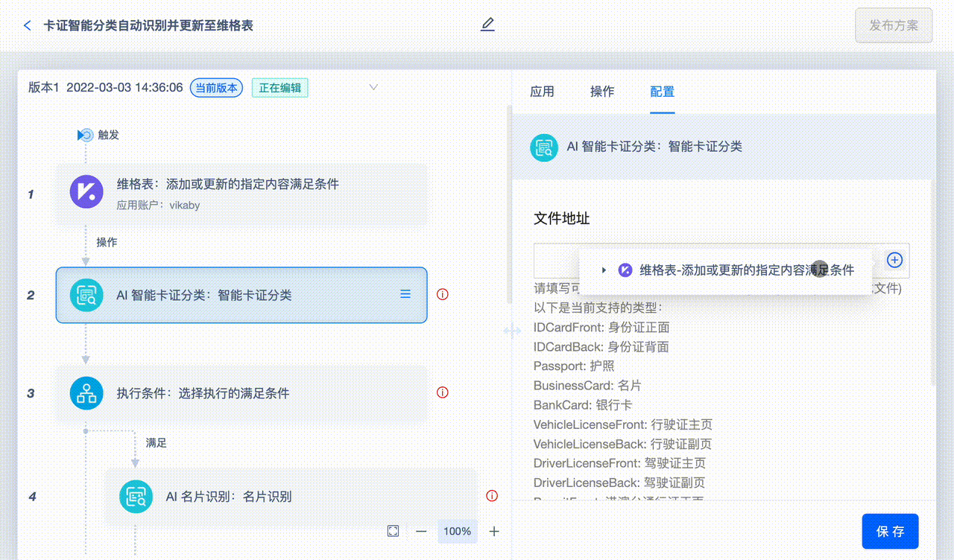Zoom in with the plus button
The height and width of the screenshot is (560, 954).
493,531
